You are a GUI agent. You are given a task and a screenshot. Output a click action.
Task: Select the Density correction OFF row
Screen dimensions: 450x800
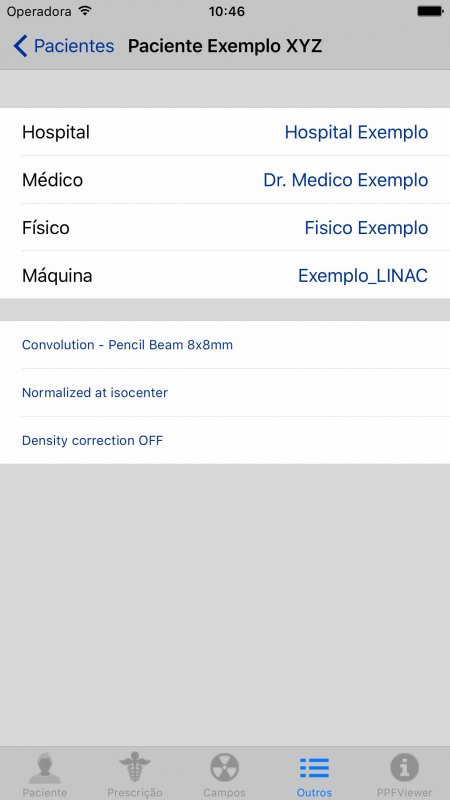(x=225, y=440)
